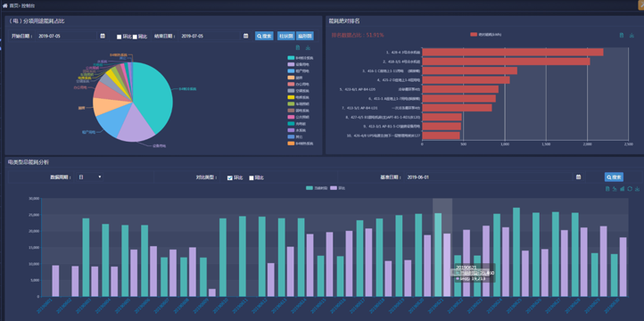Image resolution: width=644 pixels, height=321 pixels.
Task: Switch to 柱状图 chart type
Action: click(x=285, y=37)
